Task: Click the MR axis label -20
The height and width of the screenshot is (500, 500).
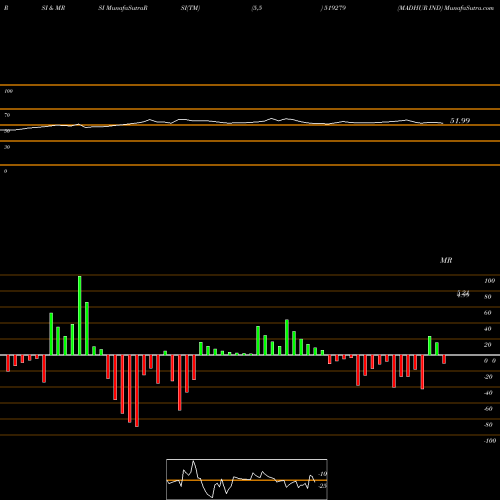Action: [488, 377]
